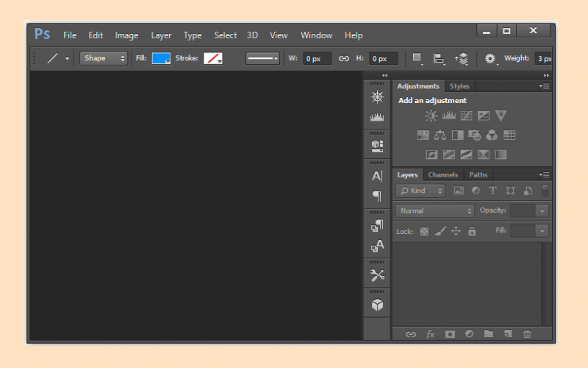
Task: Open the Select menu
Action: click(x=226, y=35)
